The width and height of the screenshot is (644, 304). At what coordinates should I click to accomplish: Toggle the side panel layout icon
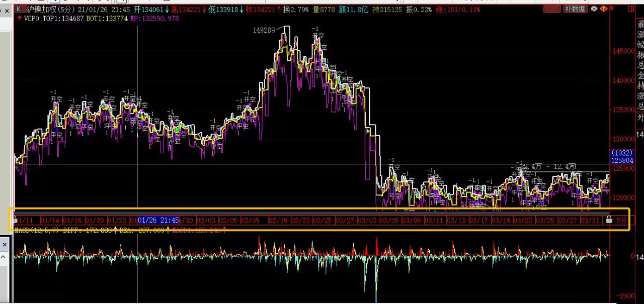(x=631, y=9)
